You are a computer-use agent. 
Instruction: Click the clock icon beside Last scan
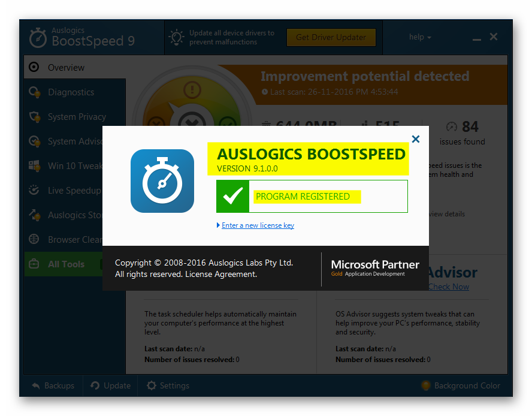pyautogui.click(x=265, y=92)
